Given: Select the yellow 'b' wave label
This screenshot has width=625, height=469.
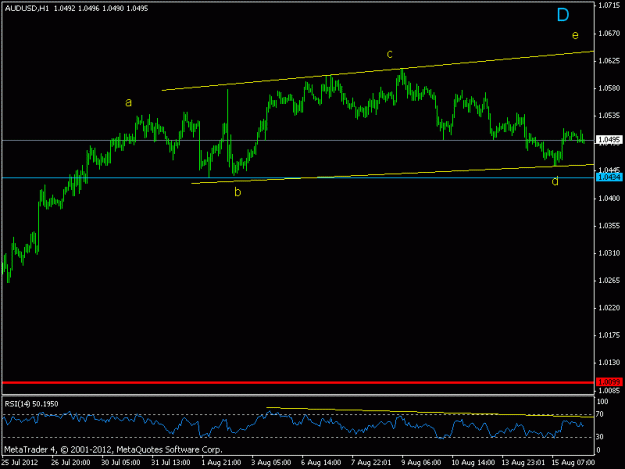Looking at the screenshot, I should pyautogui.click(x=238, y=192).
